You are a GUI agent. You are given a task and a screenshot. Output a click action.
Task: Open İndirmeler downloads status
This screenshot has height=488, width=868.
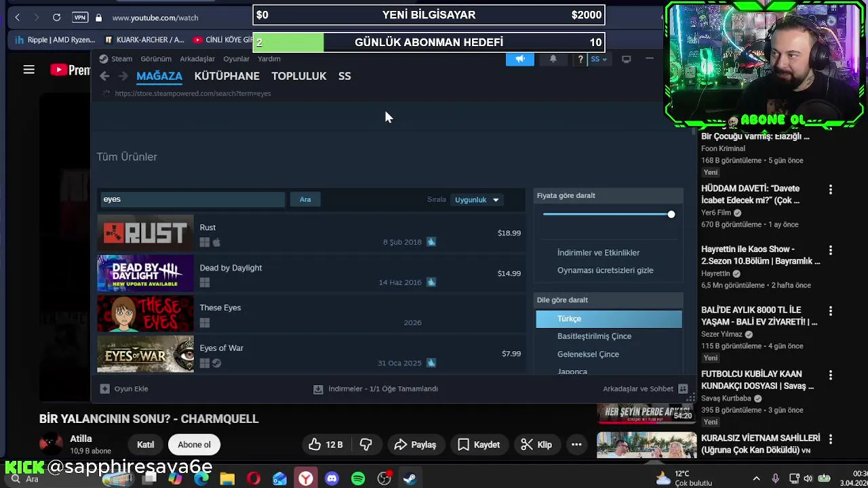[376, 389]
